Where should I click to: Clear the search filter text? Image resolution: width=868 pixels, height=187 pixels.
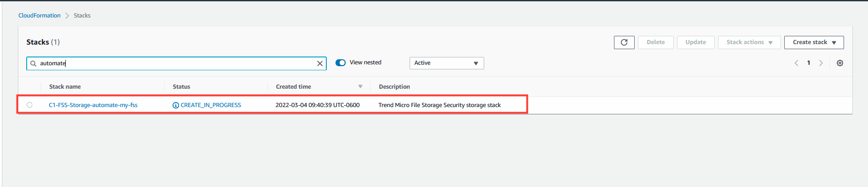coord(320,63)
